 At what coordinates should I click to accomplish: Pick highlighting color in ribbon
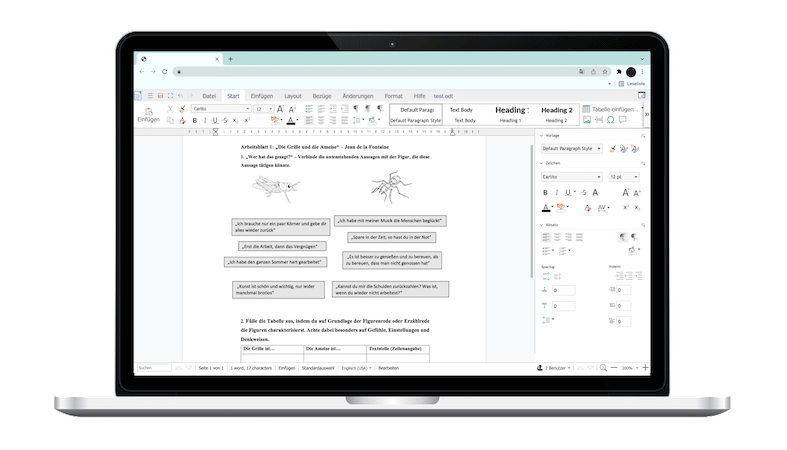(x=274, y=120)
